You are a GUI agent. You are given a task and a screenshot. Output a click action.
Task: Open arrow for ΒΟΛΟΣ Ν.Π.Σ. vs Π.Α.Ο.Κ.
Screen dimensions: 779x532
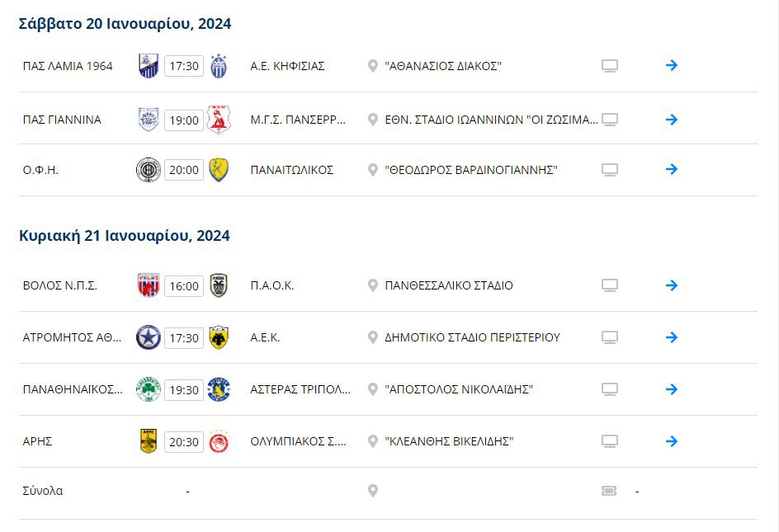[x=671, y=285]
